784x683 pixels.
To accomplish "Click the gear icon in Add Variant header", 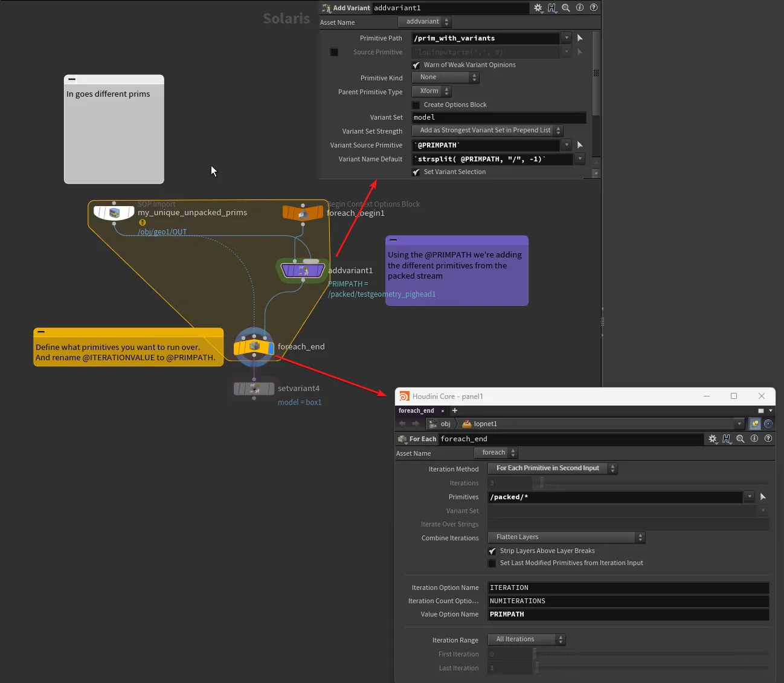I will [538, 8].
